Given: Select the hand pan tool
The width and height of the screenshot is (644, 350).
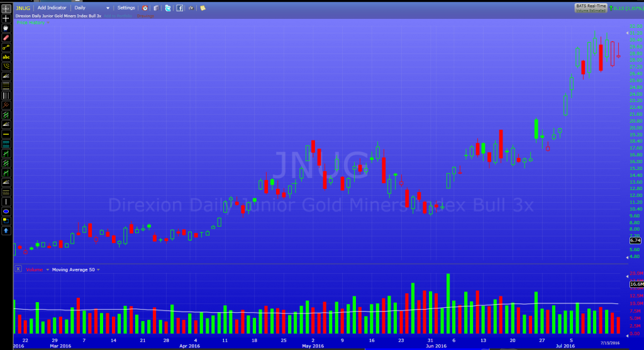Looking at the screenshot, I should 6,28.
